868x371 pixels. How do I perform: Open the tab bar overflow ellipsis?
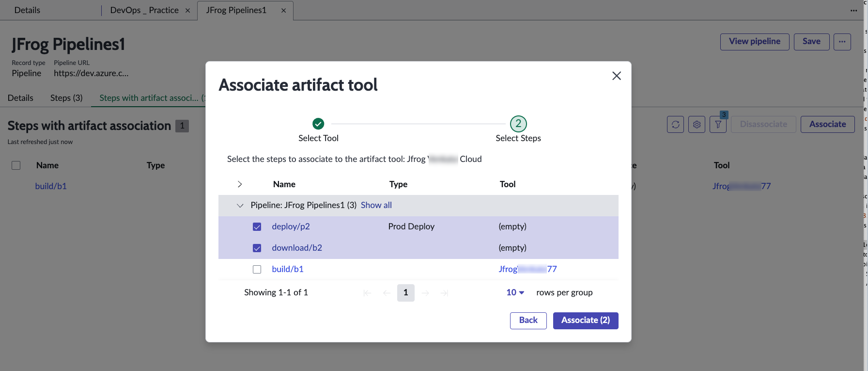tap(853, 10)
